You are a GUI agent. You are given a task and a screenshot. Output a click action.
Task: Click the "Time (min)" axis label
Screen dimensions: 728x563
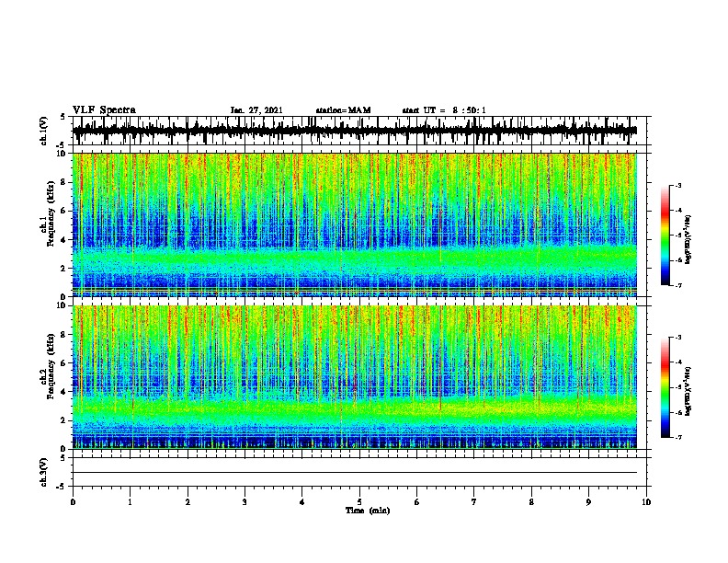point(368,511)
